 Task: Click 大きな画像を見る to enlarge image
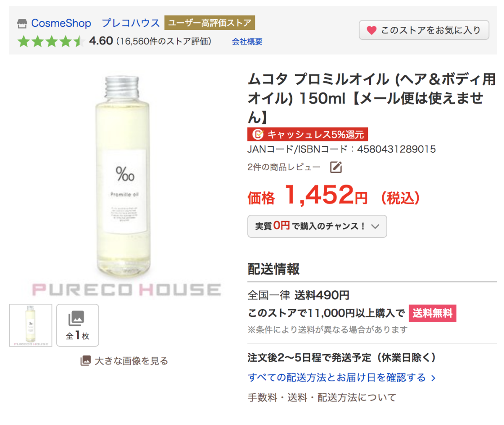131,361
